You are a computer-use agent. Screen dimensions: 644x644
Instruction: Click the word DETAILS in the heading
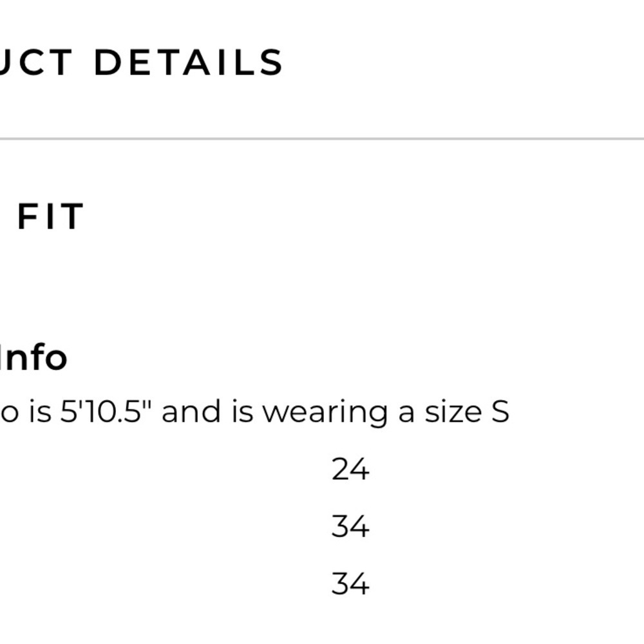click(189, 62)
